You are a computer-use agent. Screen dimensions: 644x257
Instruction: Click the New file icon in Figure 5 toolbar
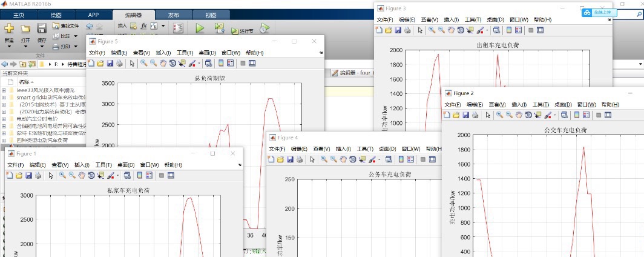click(x=91, y=63)
